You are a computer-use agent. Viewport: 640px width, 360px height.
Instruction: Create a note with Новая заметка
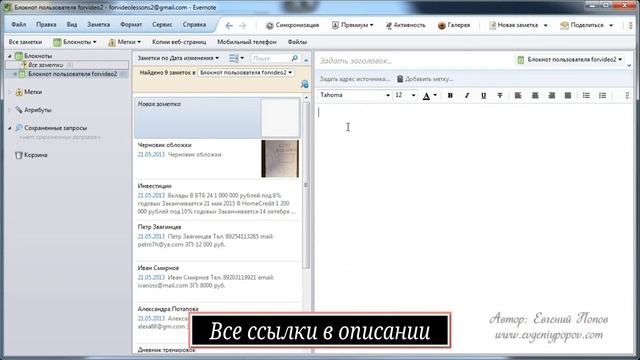(x=513, y=25)
